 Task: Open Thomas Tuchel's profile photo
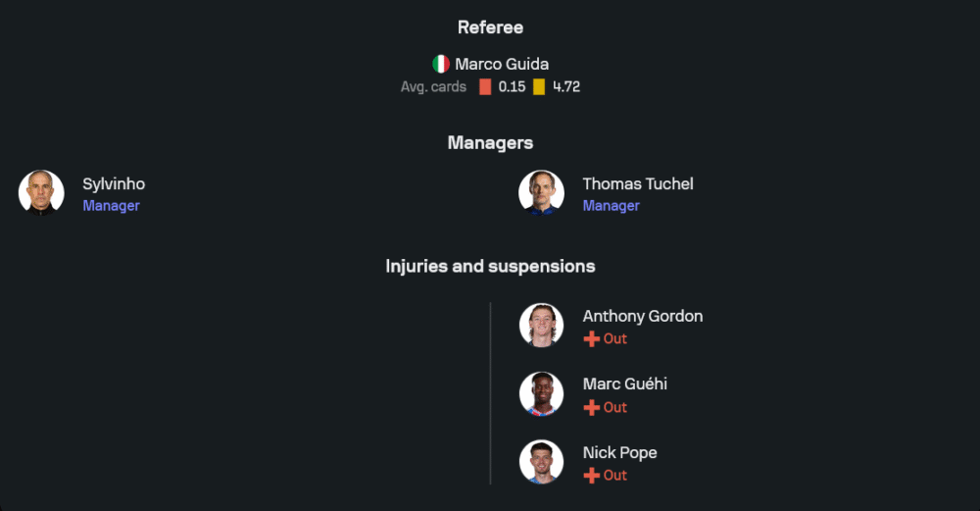541,193
